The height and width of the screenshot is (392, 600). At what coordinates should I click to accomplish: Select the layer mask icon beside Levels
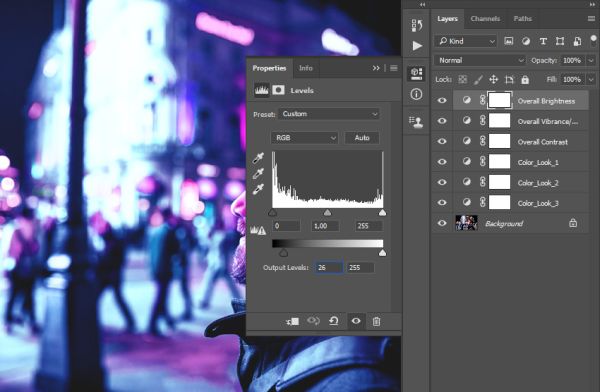click(278, 90)
